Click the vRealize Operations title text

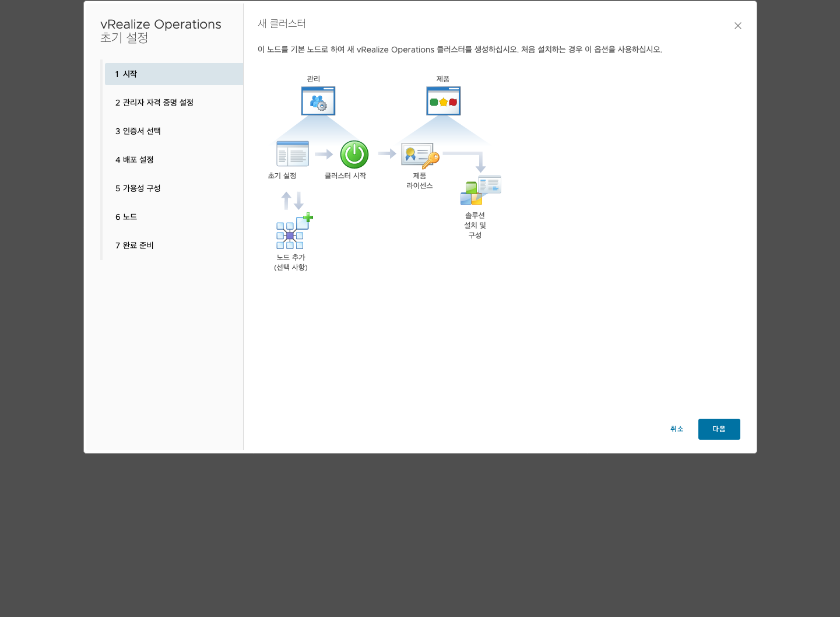161,24
